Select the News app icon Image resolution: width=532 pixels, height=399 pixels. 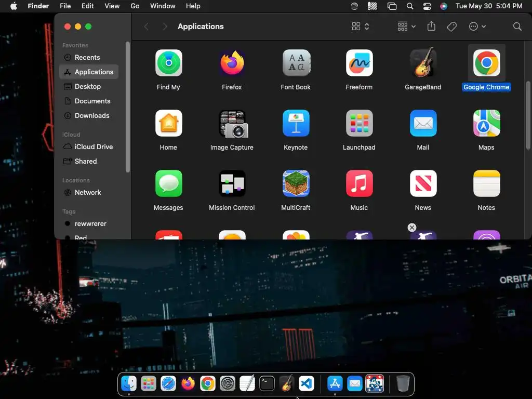[423, 183]
